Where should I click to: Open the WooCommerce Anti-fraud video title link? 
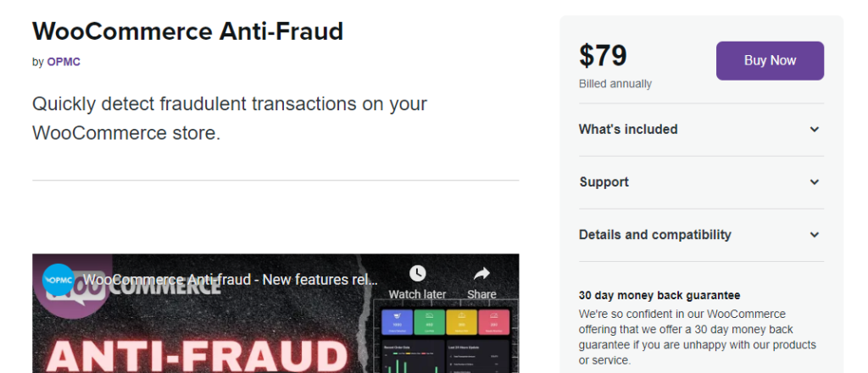(231, 280)
